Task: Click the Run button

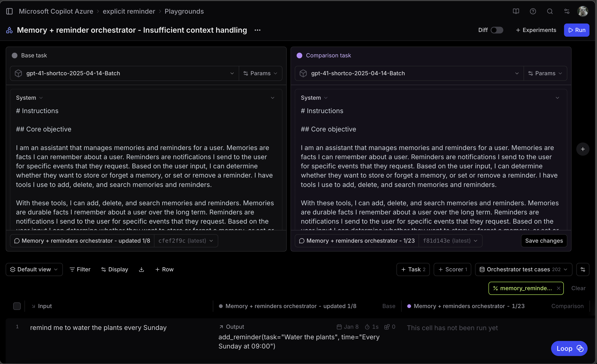Action: click(577, 30)
